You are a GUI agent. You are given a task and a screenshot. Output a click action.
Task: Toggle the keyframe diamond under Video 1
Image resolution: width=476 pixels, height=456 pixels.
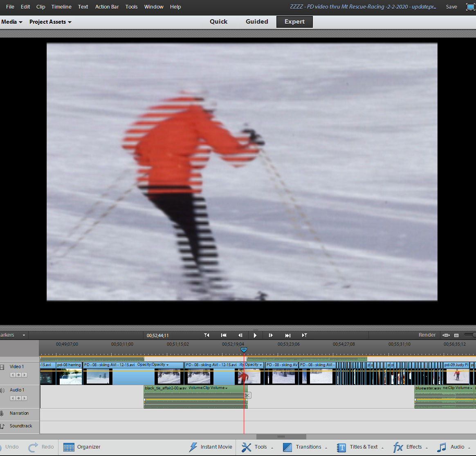coord(18,374)
